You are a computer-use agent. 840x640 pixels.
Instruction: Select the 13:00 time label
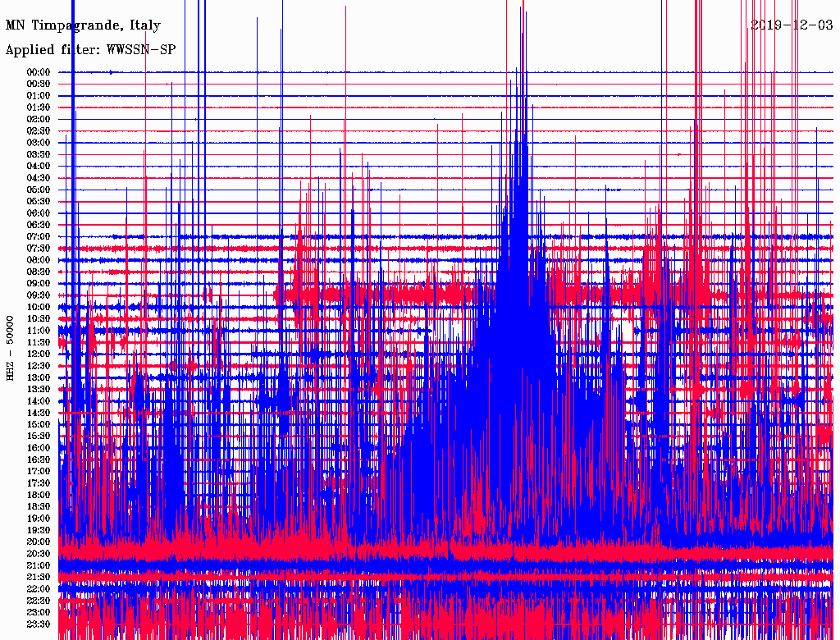click(39, 377)
